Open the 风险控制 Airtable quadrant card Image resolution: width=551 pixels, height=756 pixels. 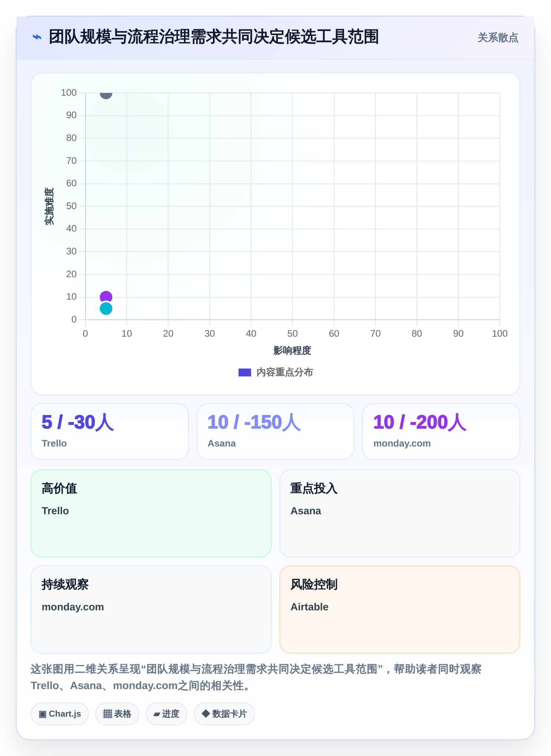click(400, 610)
